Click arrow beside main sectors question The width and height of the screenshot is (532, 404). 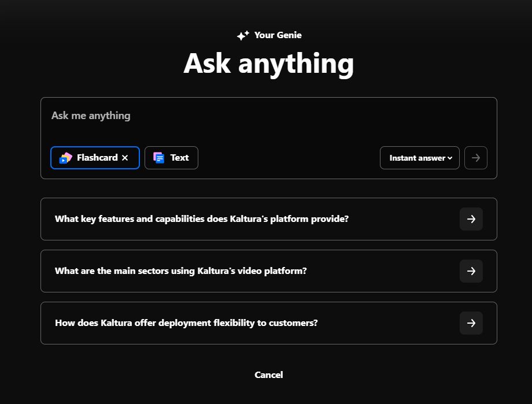point(471,271)
